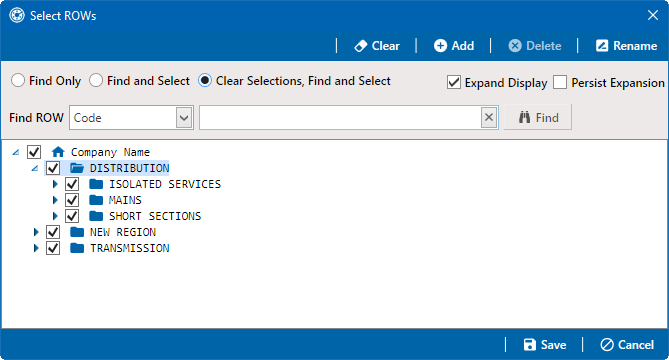The width and height of the screenshot is (669, 360).
Task: Click the Save floppy disk icon
Action: (529, 345)
